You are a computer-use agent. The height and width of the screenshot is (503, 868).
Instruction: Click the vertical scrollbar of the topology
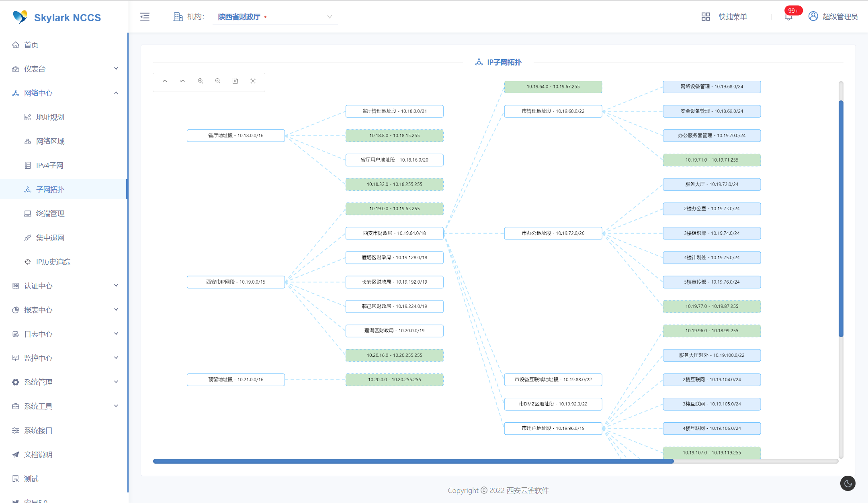click(841, 219)
